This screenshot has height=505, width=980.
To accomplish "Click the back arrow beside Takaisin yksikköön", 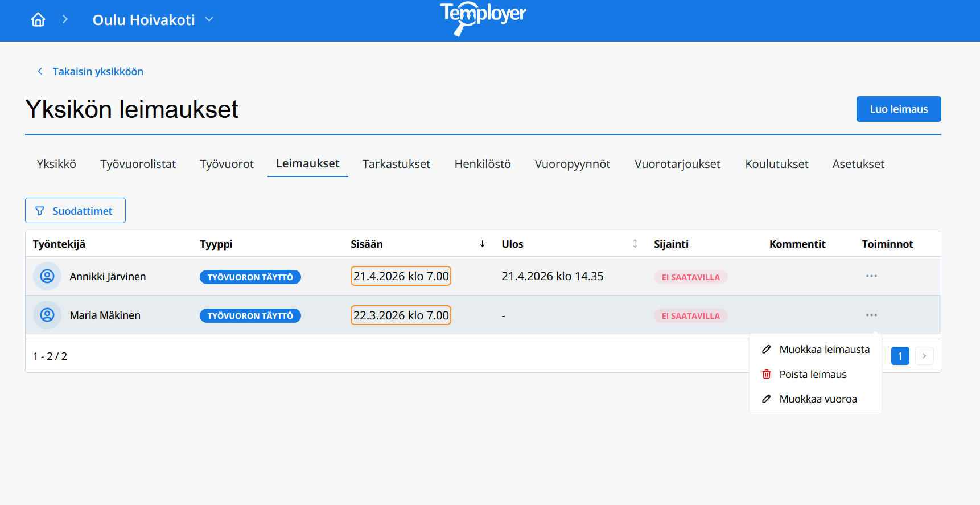I will click(40, 71).
